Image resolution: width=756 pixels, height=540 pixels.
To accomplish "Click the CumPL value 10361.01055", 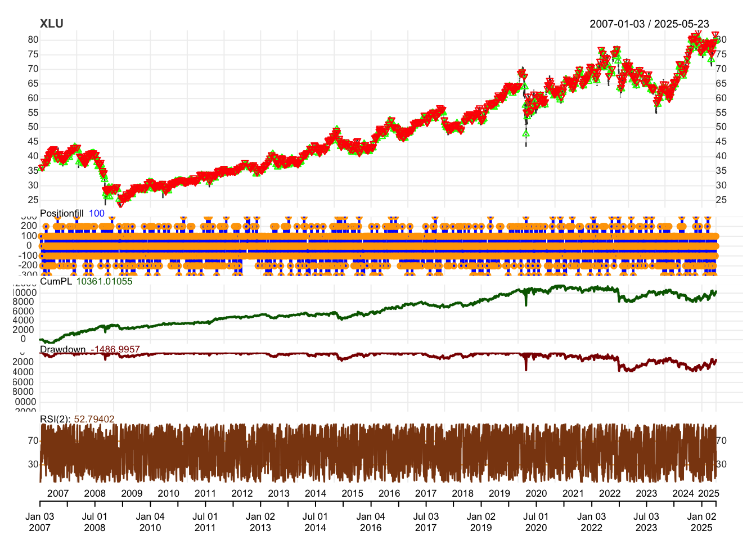I will click(x=105, y=281).
